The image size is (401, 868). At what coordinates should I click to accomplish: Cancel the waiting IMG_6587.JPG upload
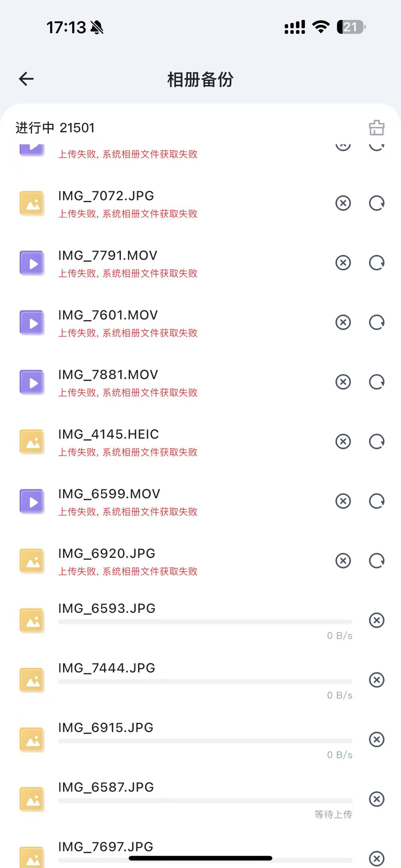[x=376, y=799]
